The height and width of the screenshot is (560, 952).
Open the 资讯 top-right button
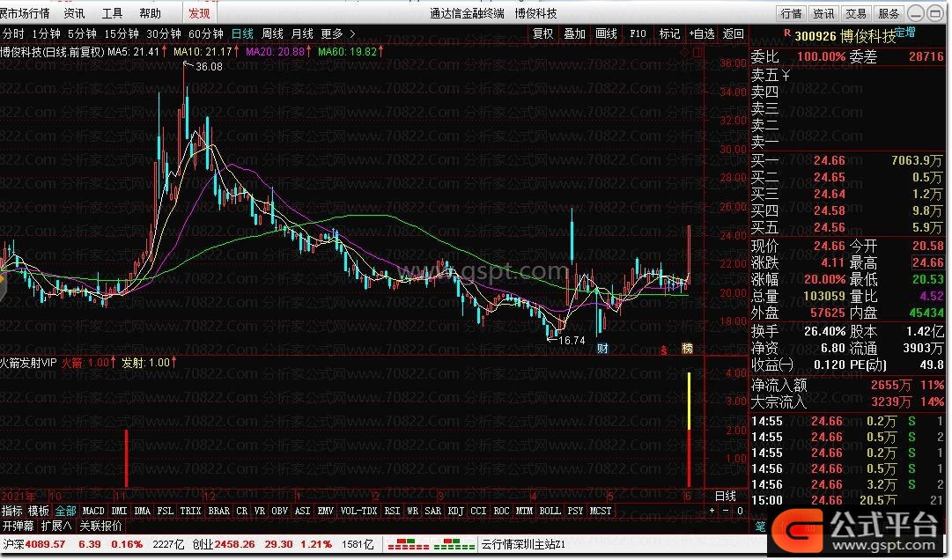pos(823,13)
